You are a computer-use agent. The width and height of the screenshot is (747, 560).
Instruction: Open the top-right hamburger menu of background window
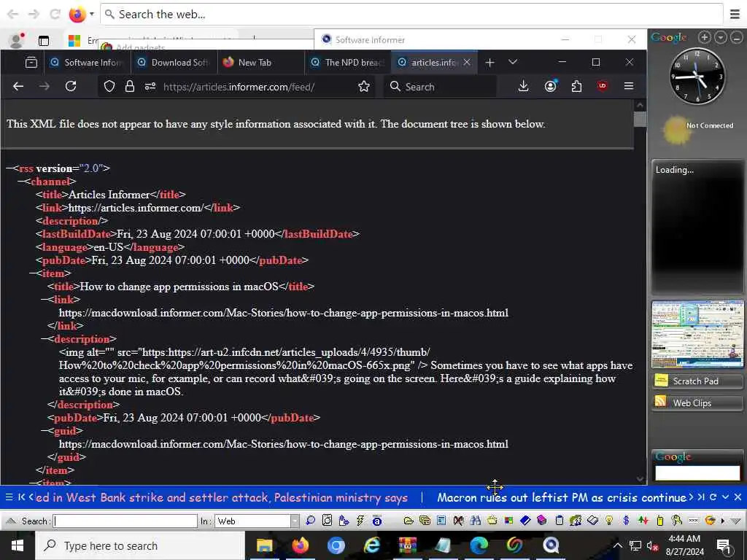coord(735,15)
